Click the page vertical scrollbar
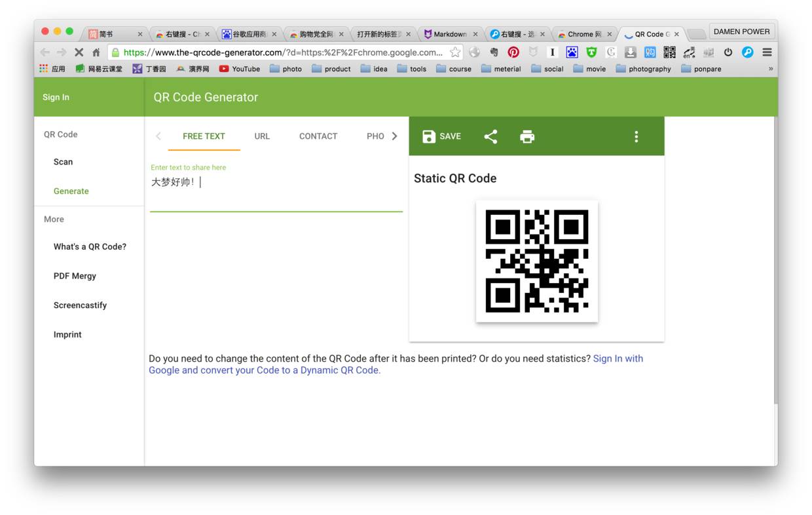This screenshot has height=515, width=812. [775, 260]
